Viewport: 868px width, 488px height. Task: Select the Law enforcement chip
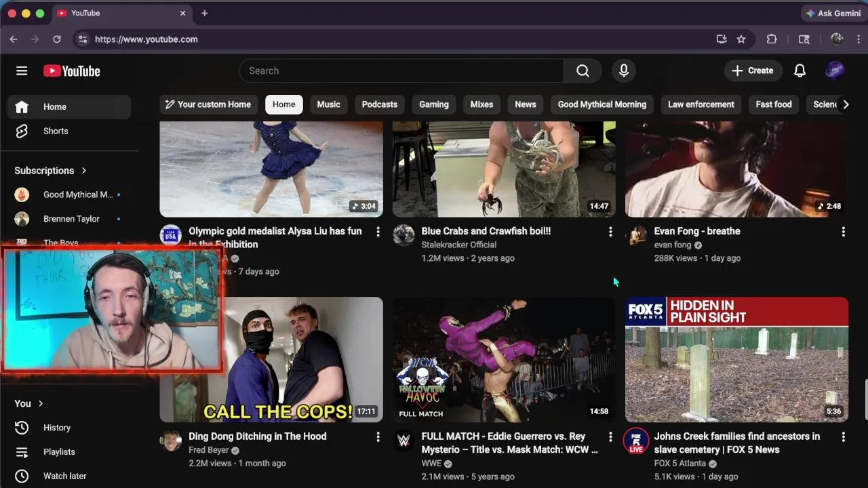click(x=701, y=104)
